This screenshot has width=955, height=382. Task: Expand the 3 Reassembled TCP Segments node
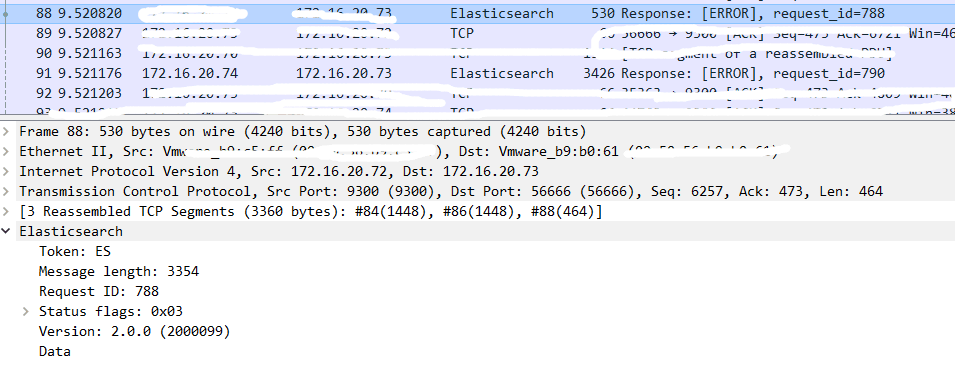pos(7,211)
